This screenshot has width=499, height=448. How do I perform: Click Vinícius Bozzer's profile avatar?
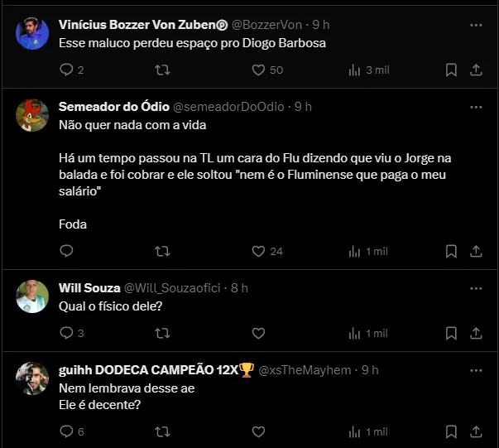pos(32,34)
